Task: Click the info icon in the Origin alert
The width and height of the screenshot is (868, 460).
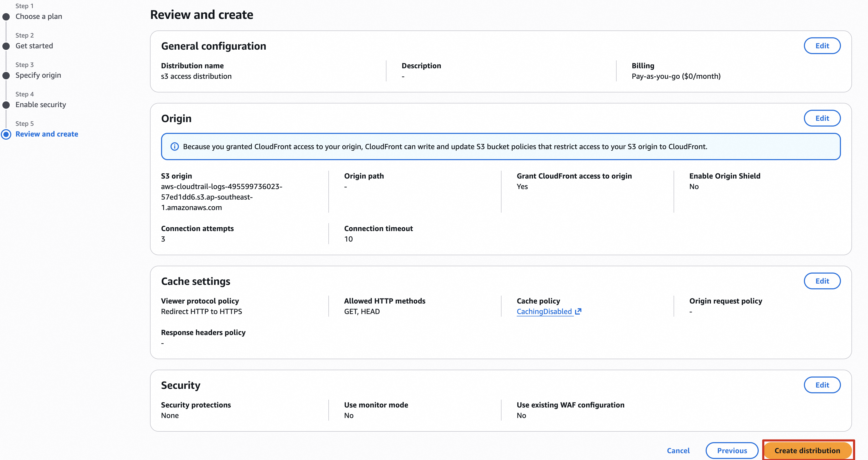Action: [174, 147]
